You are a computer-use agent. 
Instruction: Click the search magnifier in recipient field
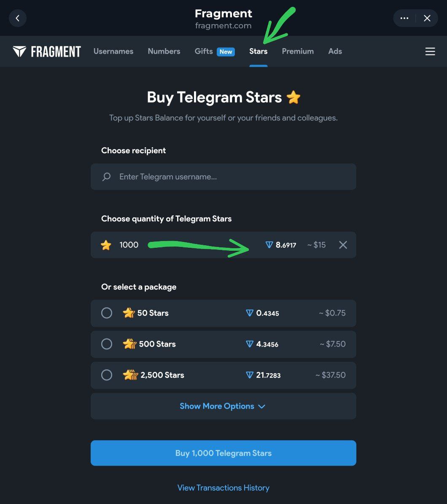pos(107,177)
